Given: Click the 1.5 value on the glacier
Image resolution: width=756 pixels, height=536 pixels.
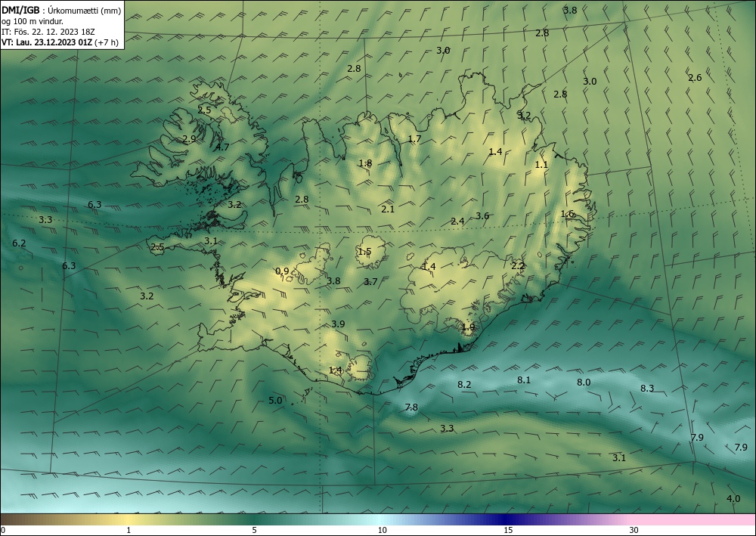Looking at the screenshot, I should click(365, 252).
